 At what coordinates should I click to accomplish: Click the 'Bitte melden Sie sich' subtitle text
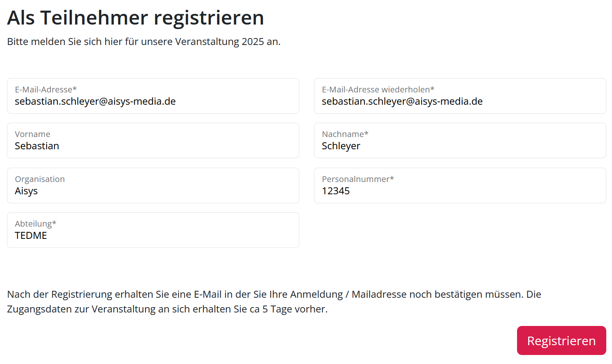[144, 42]
